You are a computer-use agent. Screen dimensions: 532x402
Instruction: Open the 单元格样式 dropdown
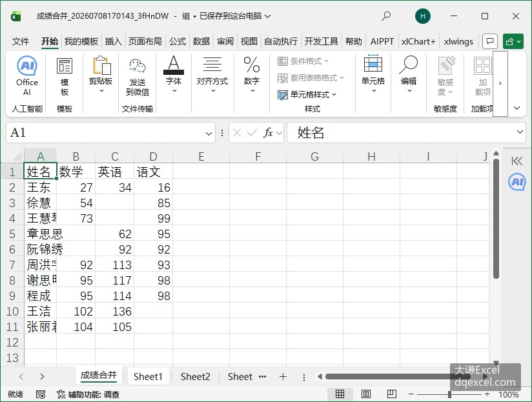[x=307, y=95]
